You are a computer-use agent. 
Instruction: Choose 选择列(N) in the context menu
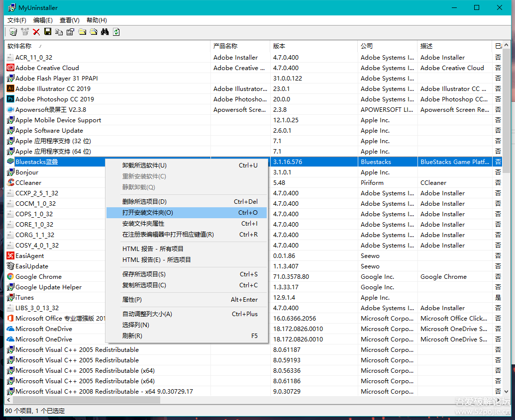[x=187, y=325]
